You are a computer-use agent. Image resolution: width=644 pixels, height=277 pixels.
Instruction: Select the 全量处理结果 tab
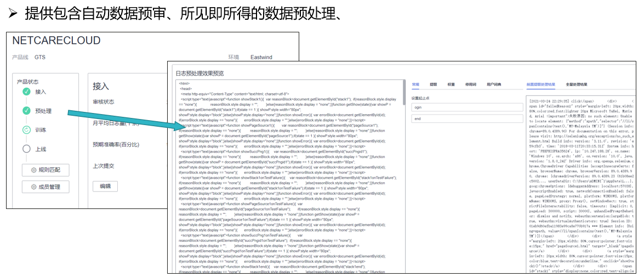tap(576, 84)
